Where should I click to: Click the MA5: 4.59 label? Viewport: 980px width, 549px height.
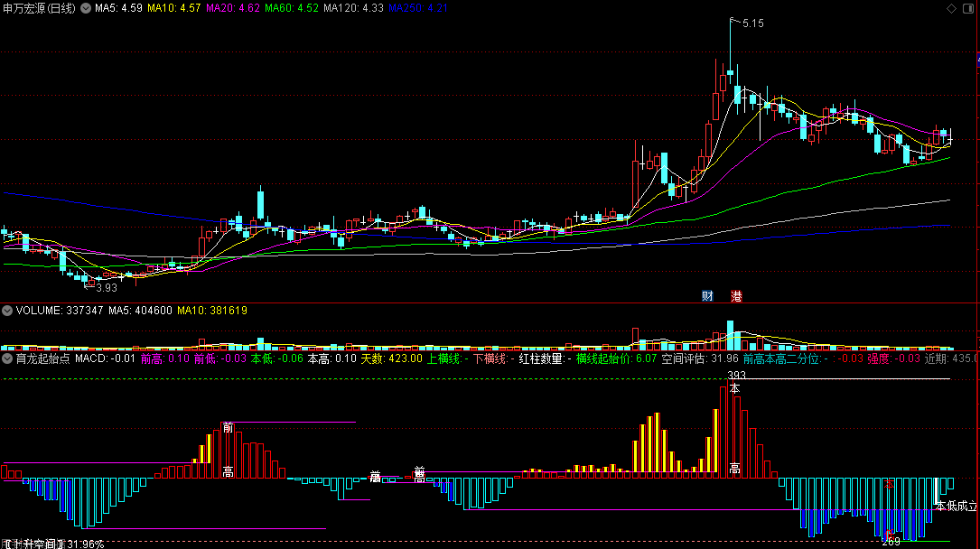point(118,8)
